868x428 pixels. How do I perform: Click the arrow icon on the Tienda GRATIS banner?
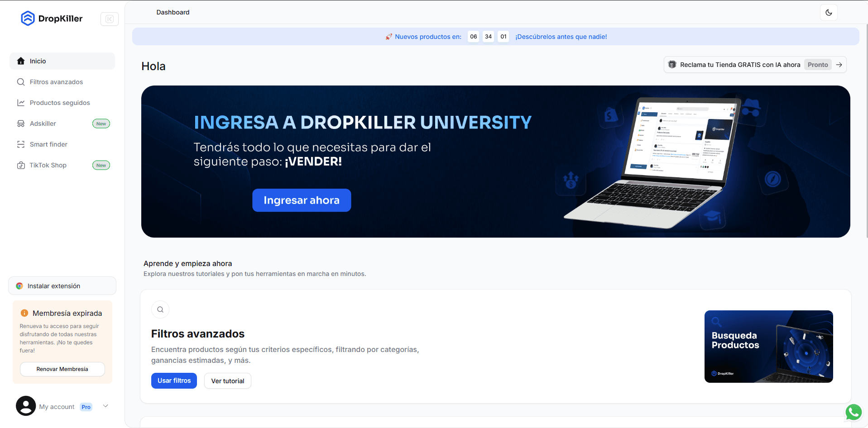click(x=839, y=65)
